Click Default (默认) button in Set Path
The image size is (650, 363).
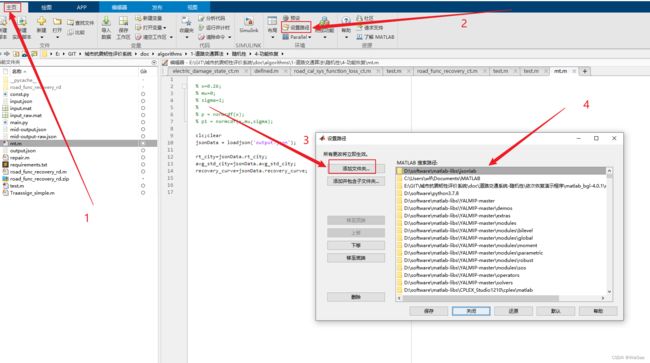(555, 311)
